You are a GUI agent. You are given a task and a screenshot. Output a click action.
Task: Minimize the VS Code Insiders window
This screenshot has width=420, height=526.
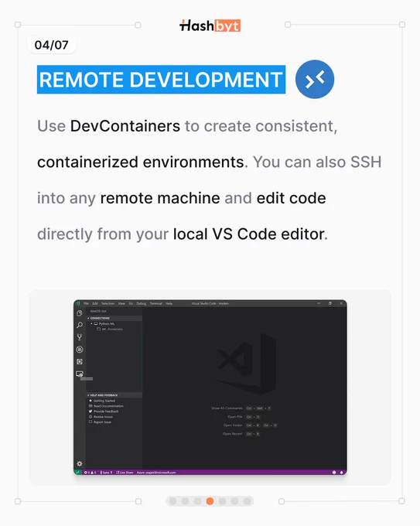coord(319,303)
